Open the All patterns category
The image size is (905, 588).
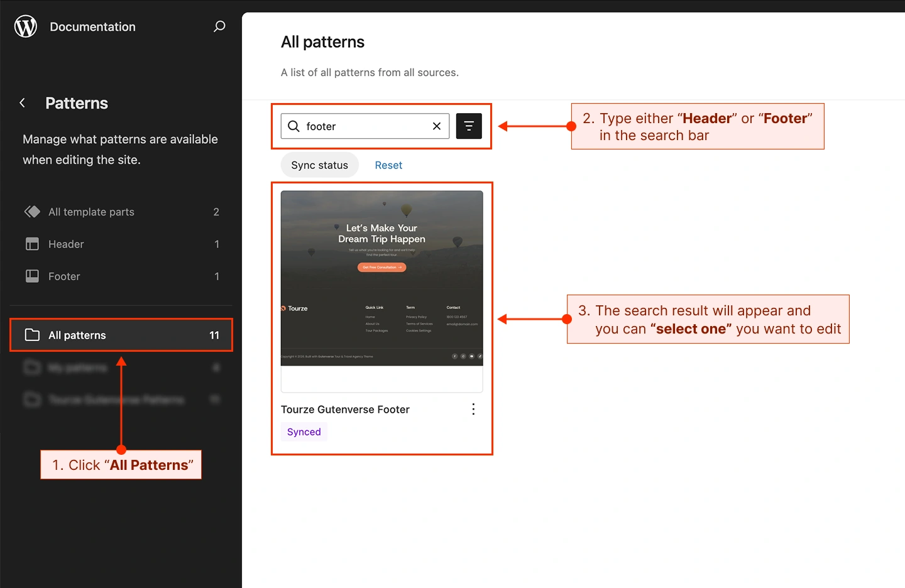(77, 335)
